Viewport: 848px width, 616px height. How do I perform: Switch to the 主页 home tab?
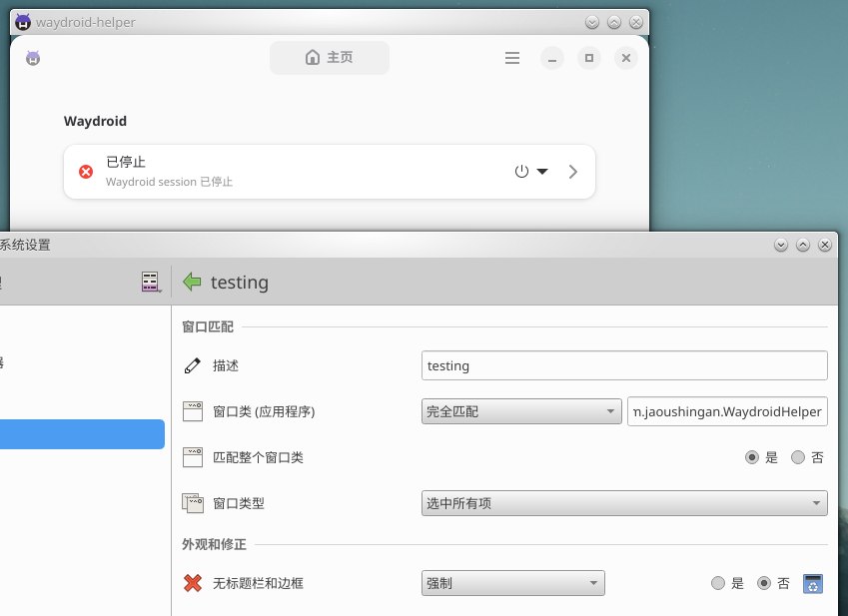[330, 58]
